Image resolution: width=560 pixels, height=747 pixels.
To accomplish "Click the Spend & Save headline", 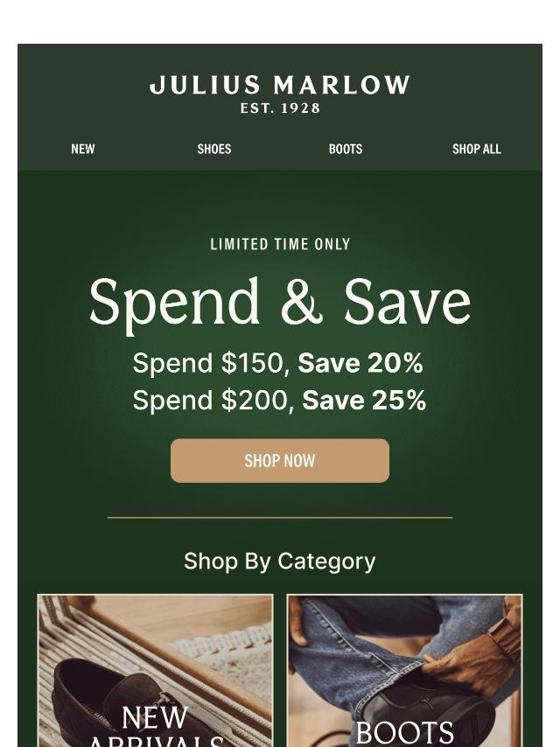I will (x=280, y=303).
